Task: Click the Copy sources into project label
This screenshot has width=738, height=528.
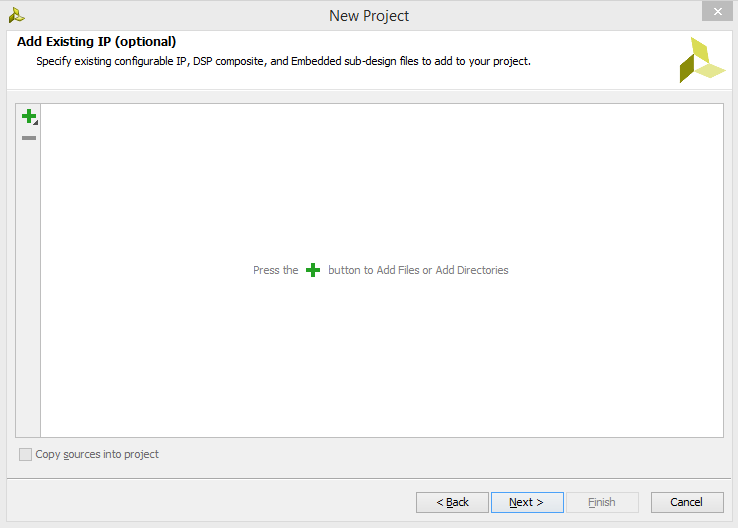Action: (97, 455)
